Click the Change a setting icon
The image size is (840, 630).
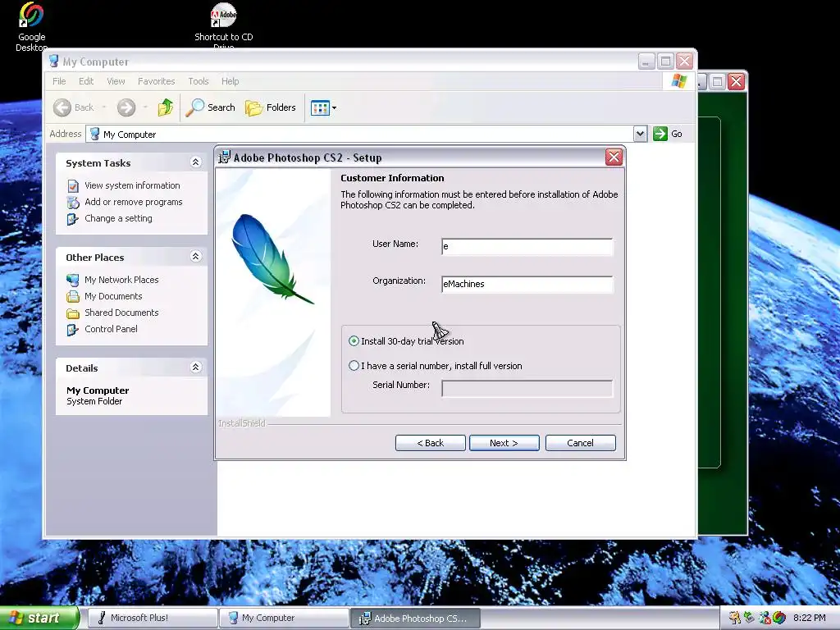(x=73, y=219)
